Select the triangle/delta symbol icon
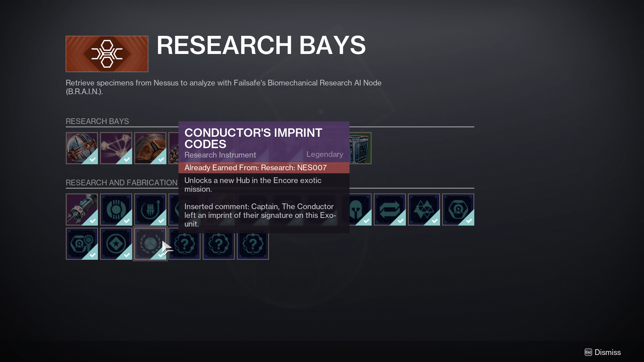Viewport: 644px width, 362px height. click(x=424, y=209)
